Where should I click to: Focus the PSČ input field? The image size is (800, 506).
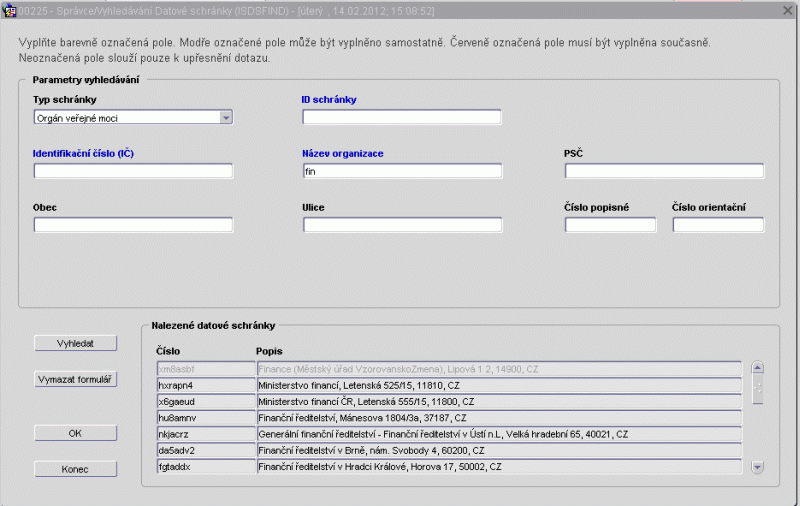coord(664,171)
